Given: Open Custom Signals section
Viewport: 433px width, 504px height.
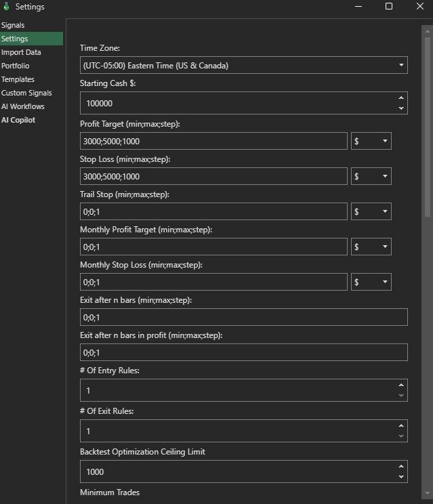Looking at the screenshot, I should tap(26, 93).
